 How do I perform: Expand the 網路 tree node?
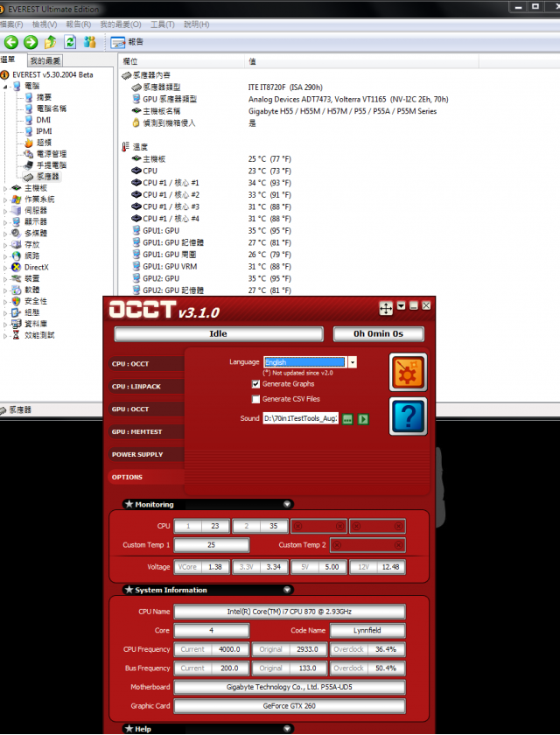click(5, 255)
